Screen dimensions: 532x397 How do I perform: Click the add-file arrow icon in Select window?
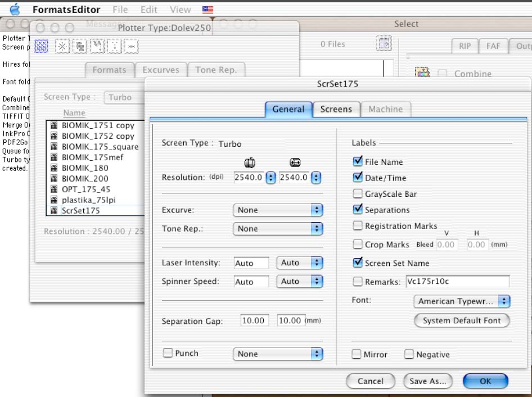pyautogui.click(x=384, y=43)
